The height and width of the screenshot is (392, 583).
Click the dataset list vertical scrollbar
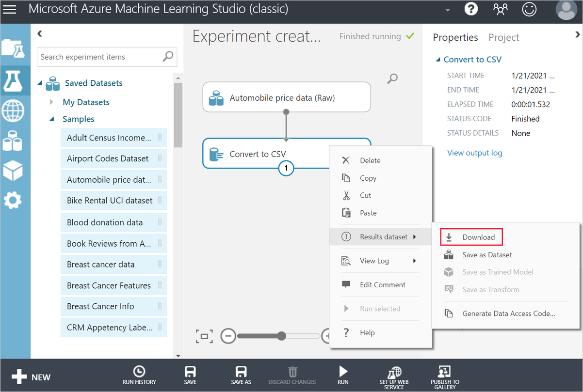point(178,115)
